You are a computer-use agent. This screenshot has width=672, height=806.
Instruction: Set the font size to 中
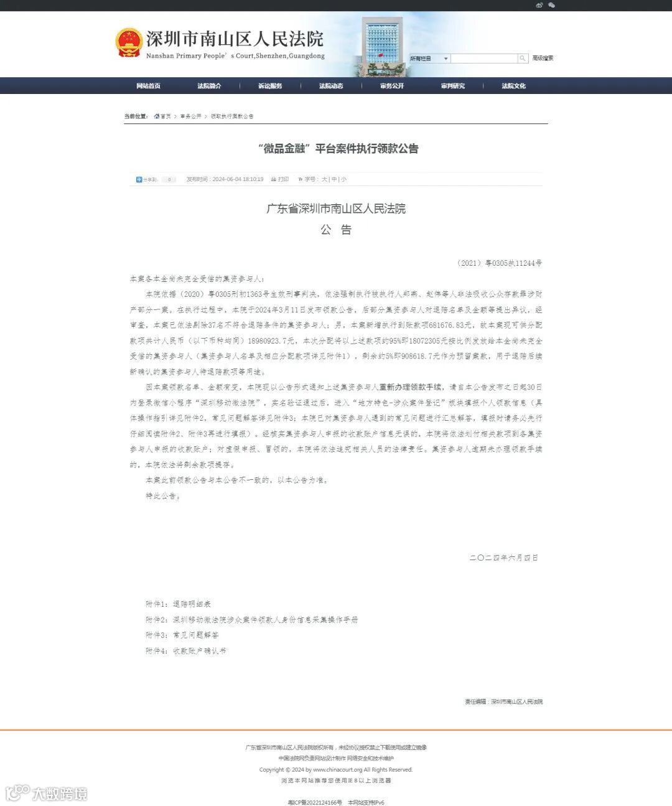[334, 179]
